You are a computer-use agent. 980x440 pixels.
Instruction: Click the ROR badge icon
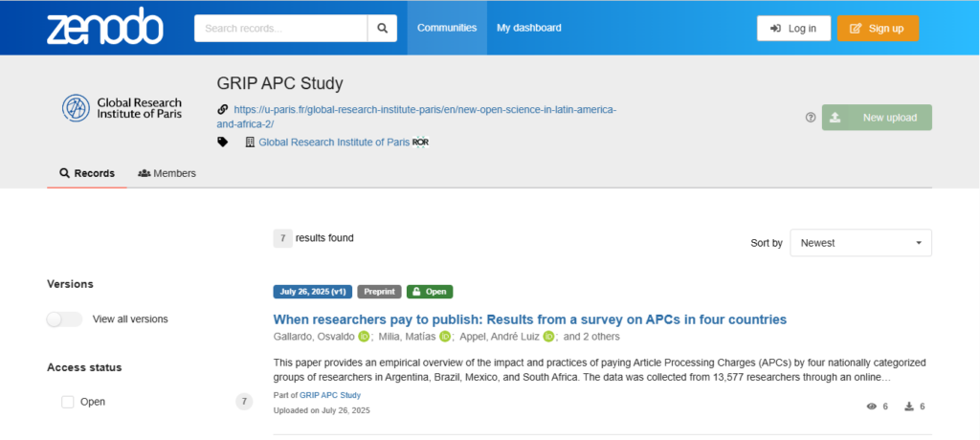pos(421,143)
